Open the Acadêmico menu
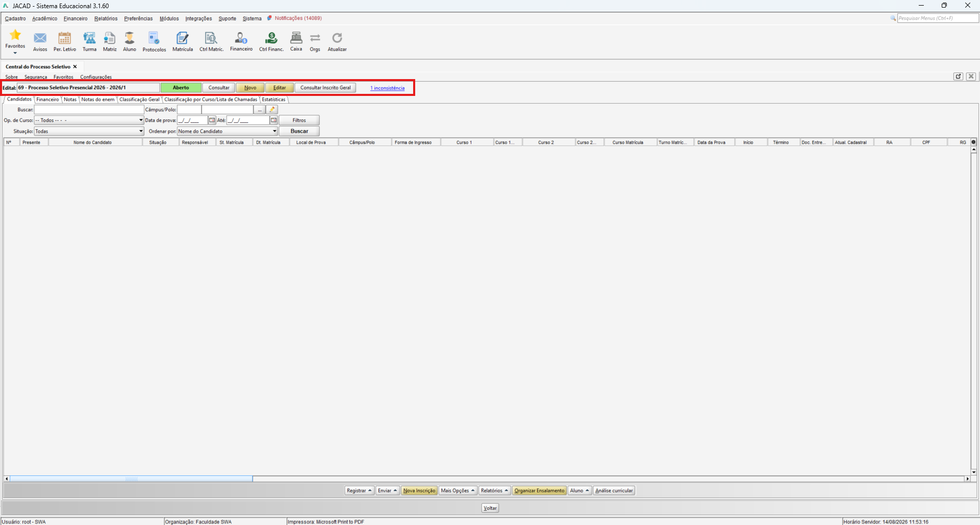Image resolution: width=980 pixels, height=525 pixels. (45, 18)
